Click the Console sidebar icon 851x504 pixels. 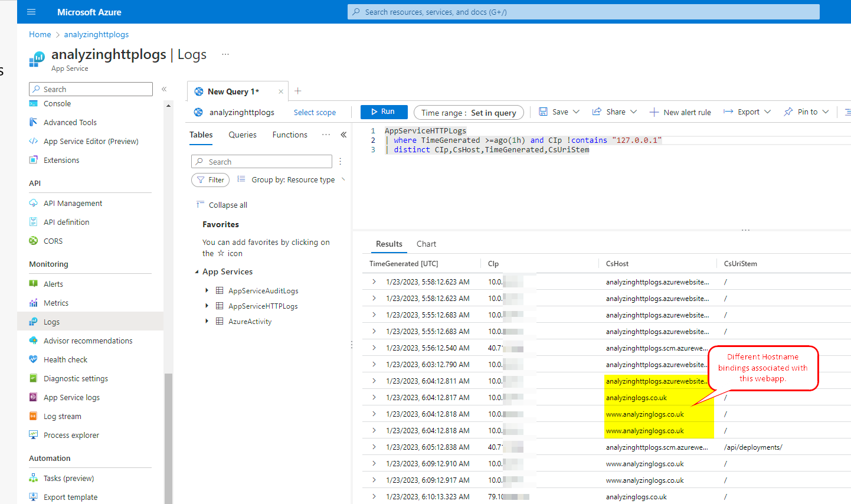tap(33, 104)
